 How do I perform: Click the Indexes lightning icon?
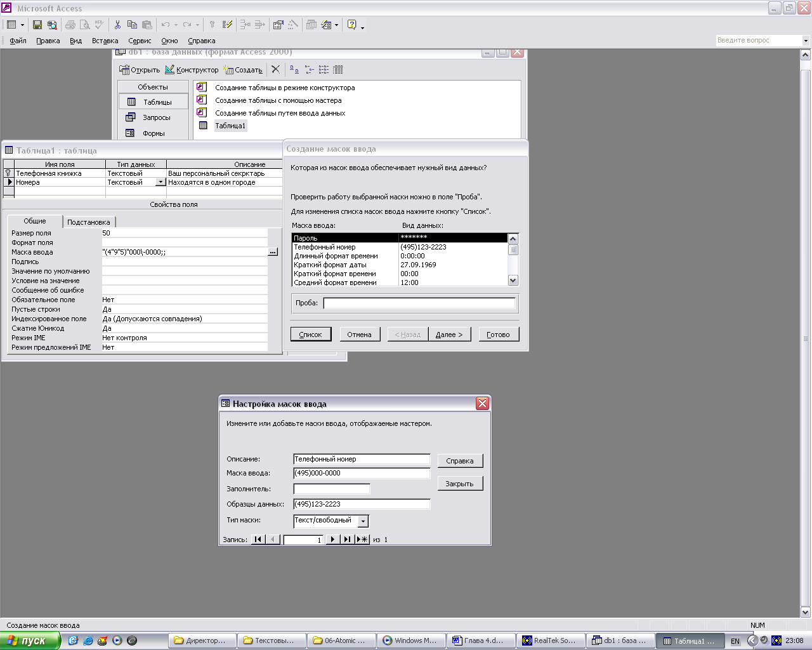tap(227, 25)
